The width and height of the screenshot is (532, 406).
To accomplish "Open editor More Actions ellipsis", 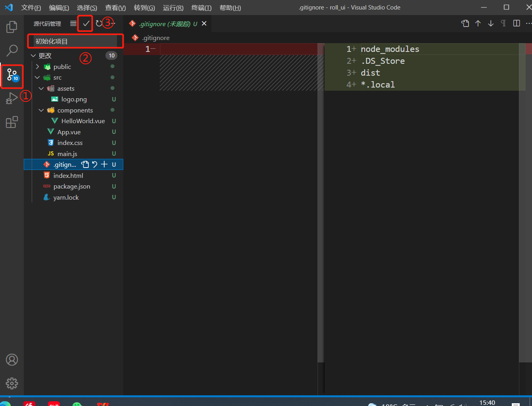I will pos(529,23).
